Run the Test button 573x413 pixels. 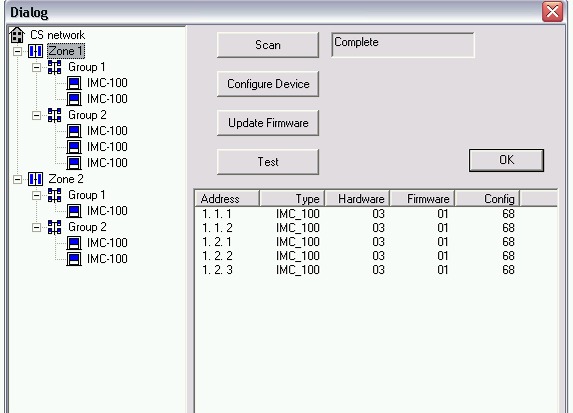[268, 162]
